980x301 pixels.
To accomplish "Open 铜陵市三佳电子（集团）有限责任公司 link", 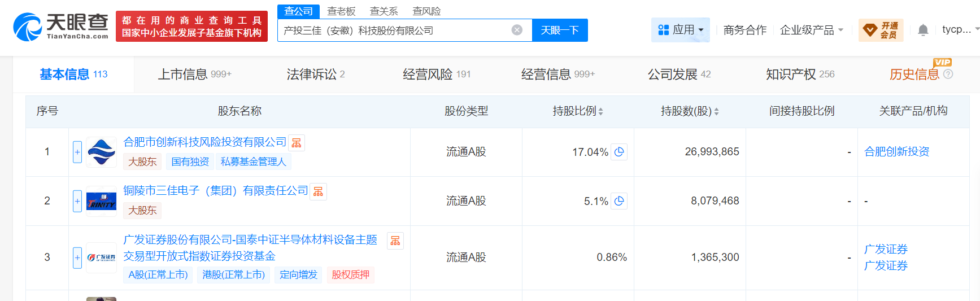I will click(216, 191).
